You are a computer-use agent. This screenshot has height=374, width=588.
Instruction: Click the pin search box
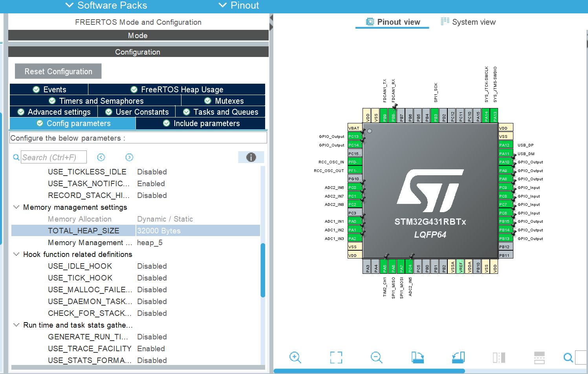581,357
